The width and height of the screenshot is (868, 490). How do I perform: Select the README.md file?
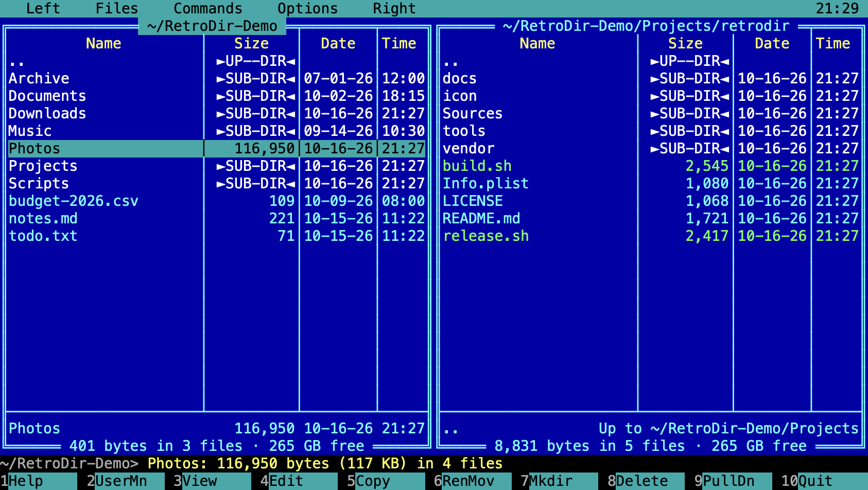651,218
